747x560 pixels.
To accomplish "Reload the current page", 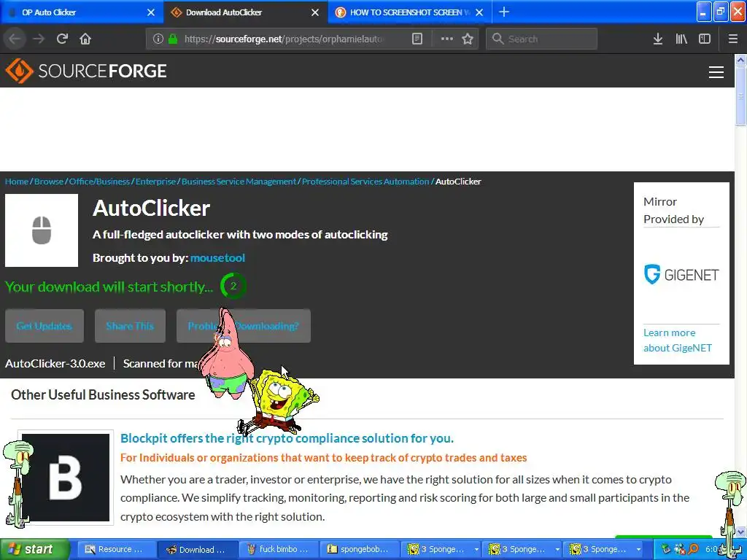I will click(62, 39).
